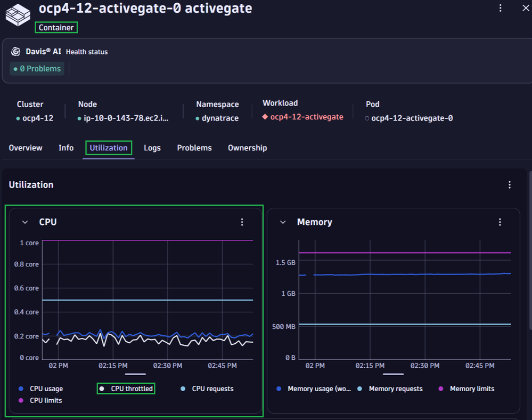Screen dimensions: 532x420
Task: Click the container cube icon
Action: [18, 13]
